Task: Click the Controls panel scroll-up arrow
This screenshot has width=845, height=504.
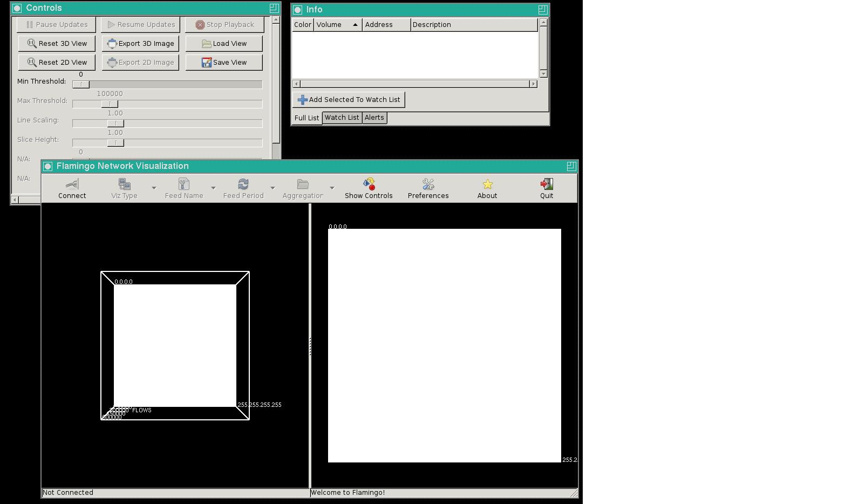Action: click(276, 20)
